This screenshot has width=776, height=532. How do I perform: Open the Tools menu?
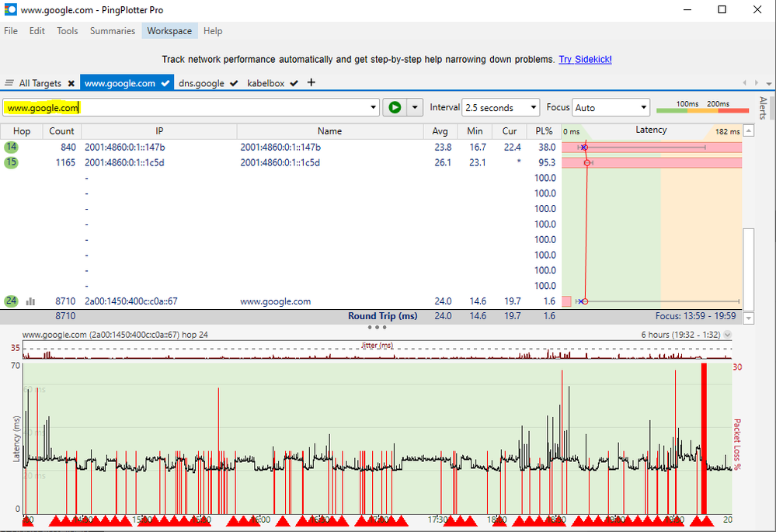(68, 31)
